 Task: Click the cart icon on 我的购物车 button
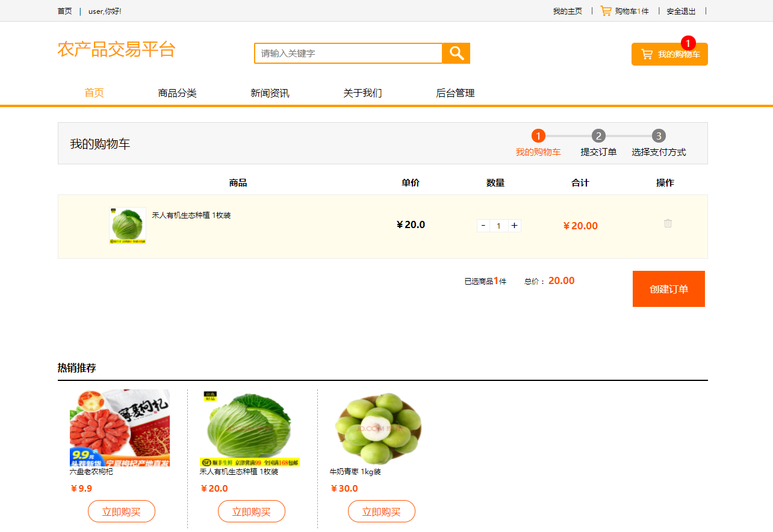click(x=647, y=54)
